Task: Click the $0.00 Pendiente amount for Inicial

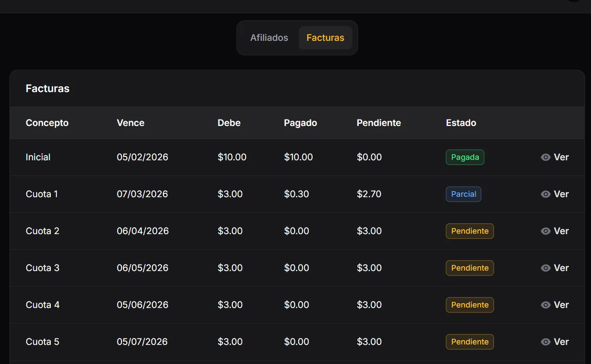Action: point(369,157)
